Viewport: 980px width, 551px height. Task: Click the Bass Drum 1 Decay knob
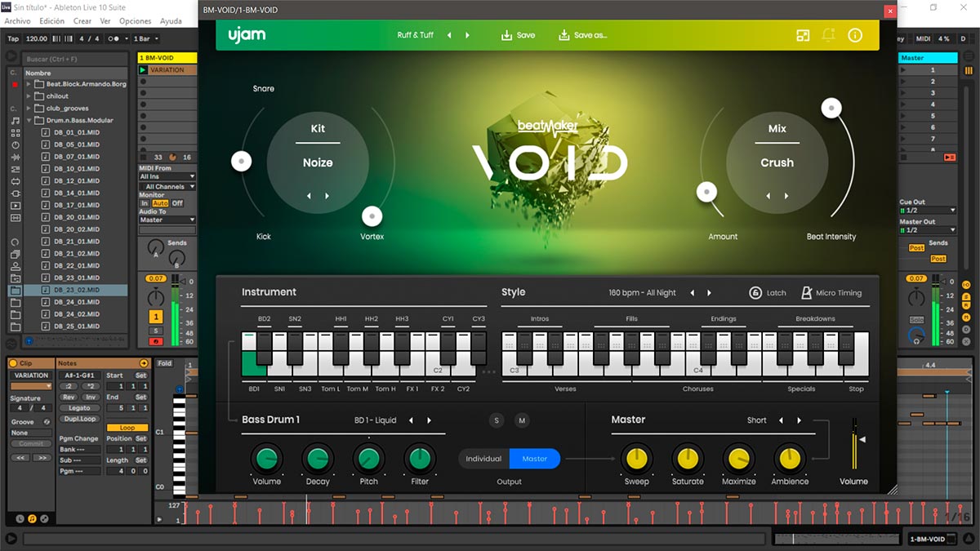click(318, 459)
